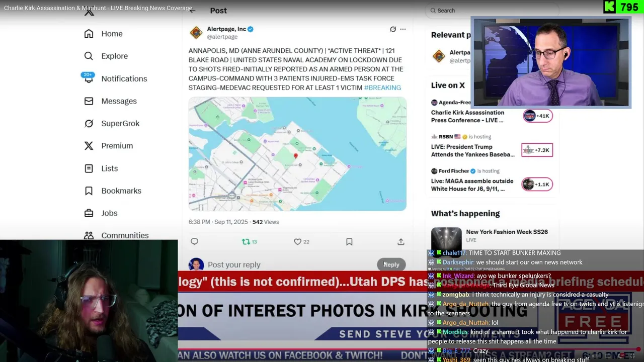Click the Communities people icon
This screenshot has width=644, height=362.
[89, 235]
